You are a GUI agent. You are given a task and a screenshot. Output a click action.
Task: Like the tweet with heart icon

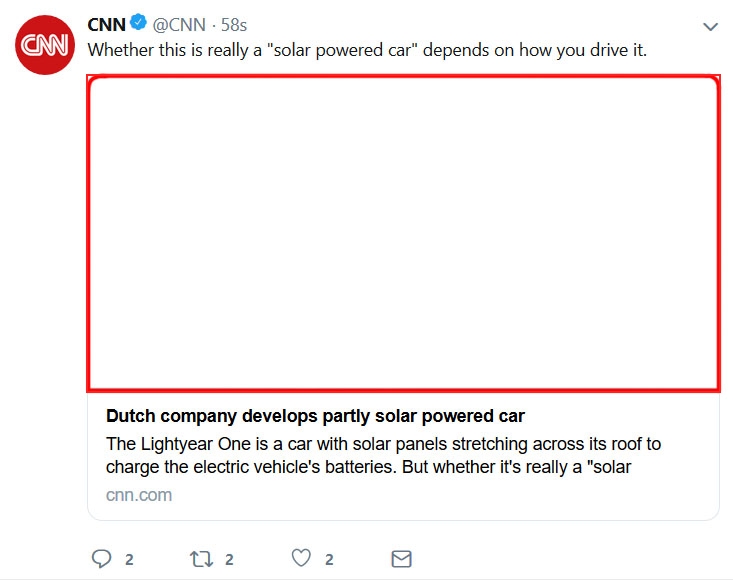coord(301,558)
